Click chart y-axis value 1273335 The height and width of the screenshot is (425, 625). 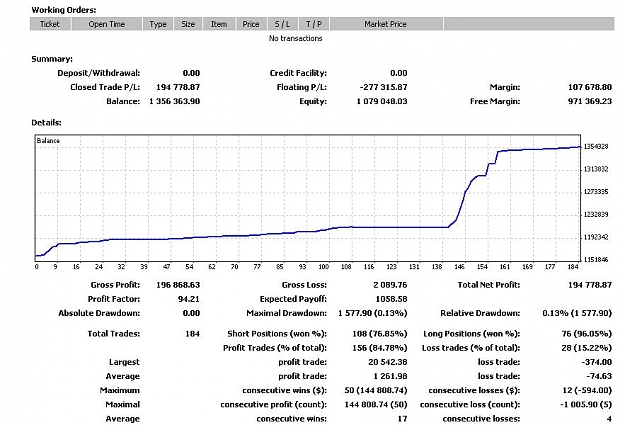[x=596, y=192]
